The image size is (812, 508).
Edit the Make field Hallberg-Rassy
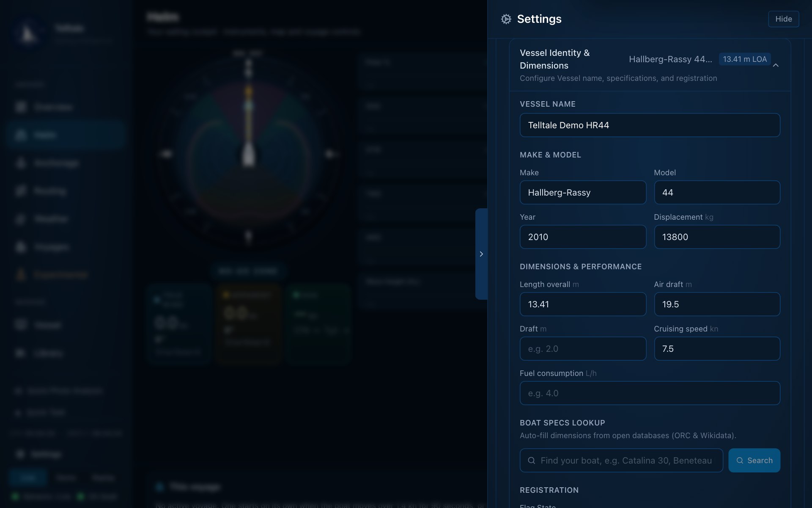[x=583, y=192]
